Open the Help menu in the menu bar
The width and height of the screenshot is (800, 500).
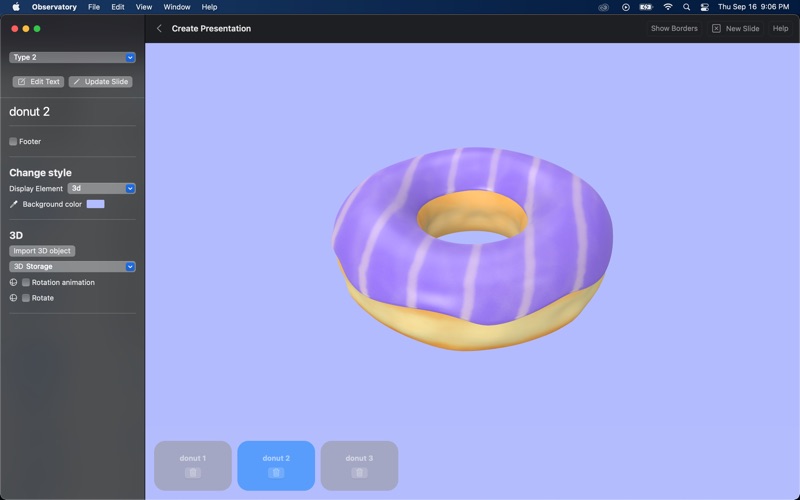(x=209, y=7)
